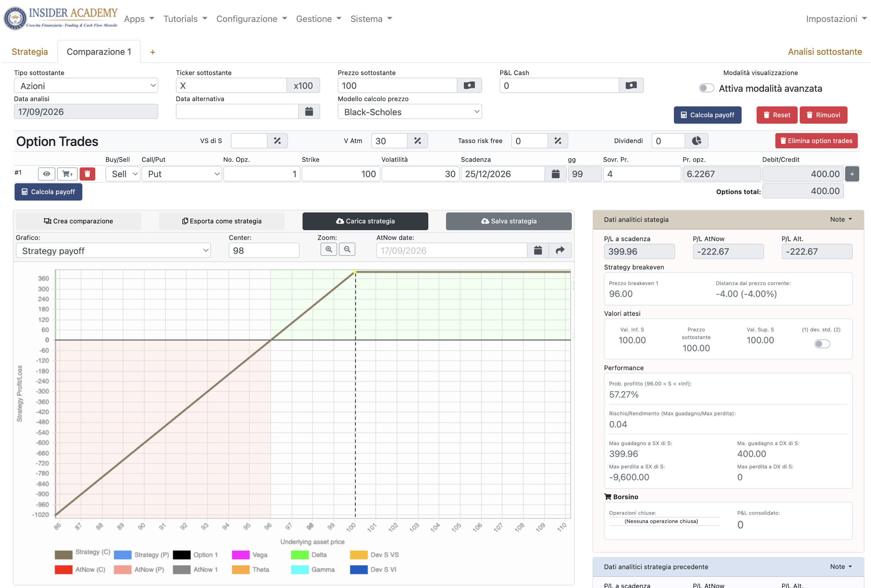This screenshot has height=588, width=871.
Task: Click the Dividendi pie chart icon
Action: [696, 141]
